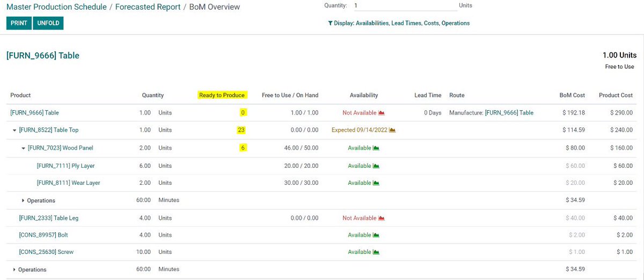Screen dimensions: 644x280
Task: Click forecast chart icon in Screw row
Action: pos(376,252)
